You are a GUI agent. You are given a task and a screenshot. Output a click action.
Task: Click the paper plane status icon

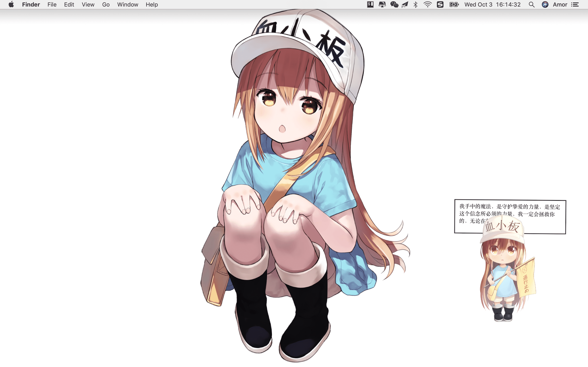click(405, 4)
